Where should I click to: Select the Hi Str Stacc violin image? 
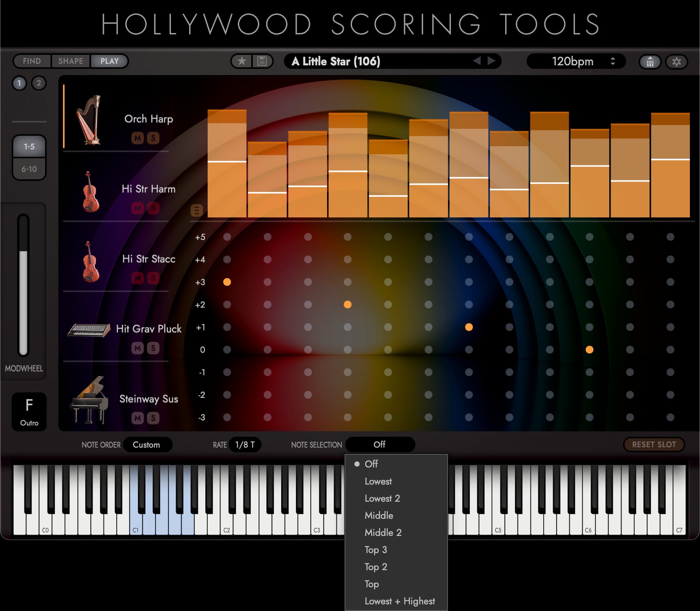point(90,261)
